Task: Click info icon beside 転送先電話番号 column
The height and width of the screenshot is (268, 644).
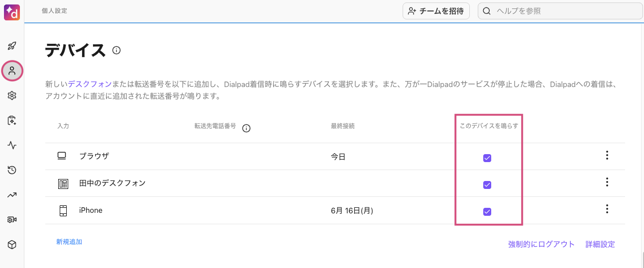Action: [246, 128]
